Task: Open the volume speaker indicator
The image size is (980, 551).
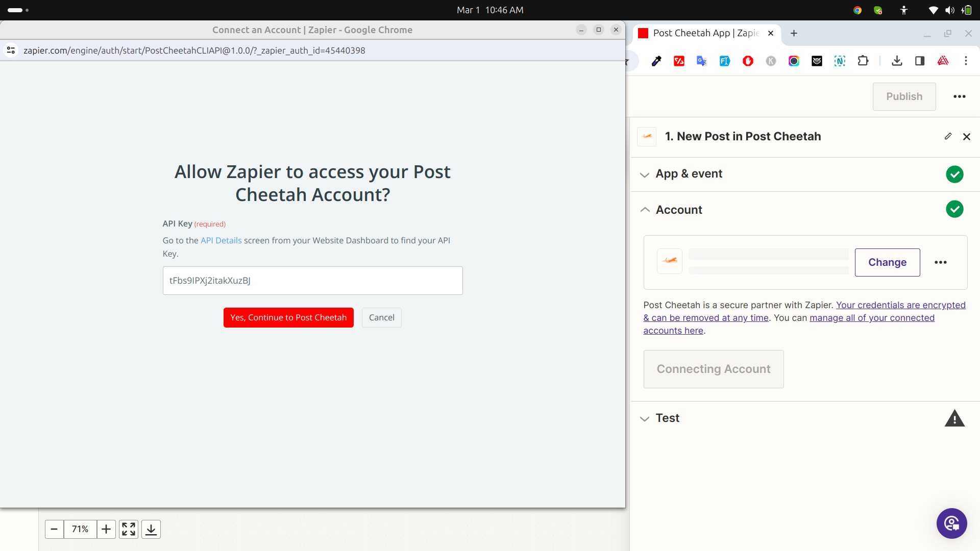Action: pyautogui.click(x=950, y=10)
